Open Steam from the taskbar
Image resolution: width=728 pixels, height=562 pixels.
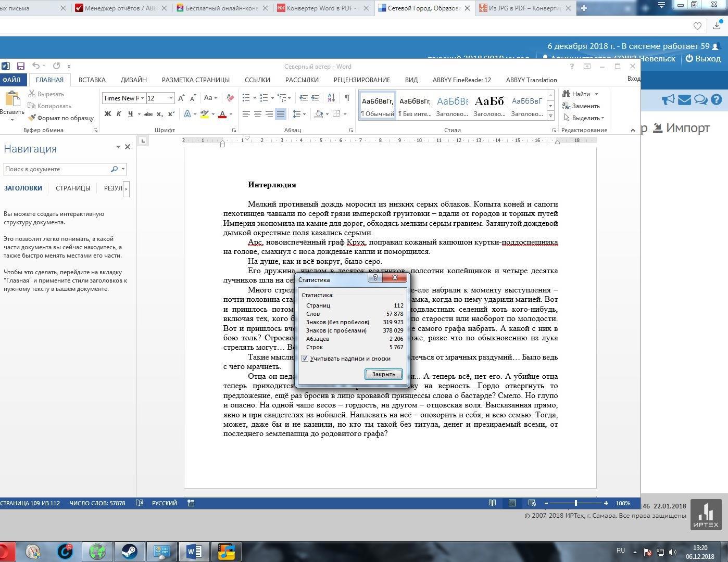coord(129,551)
